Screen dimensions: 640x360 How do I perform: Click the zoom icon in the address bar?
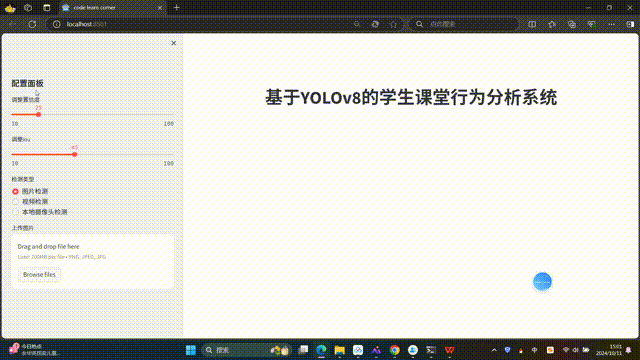[357, 24]
